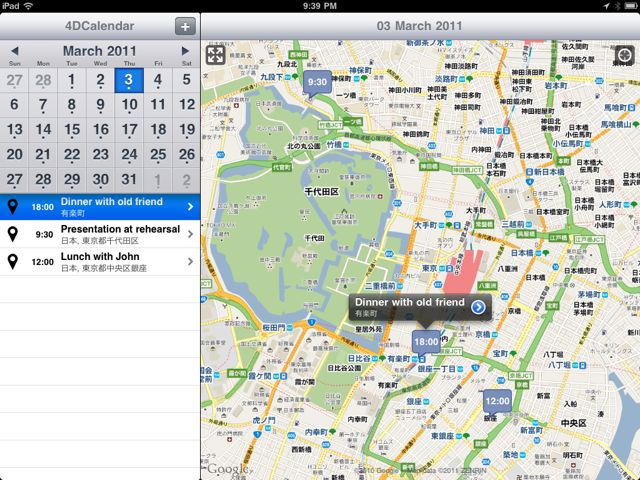Select March 24 in calendar

(129, 155)
